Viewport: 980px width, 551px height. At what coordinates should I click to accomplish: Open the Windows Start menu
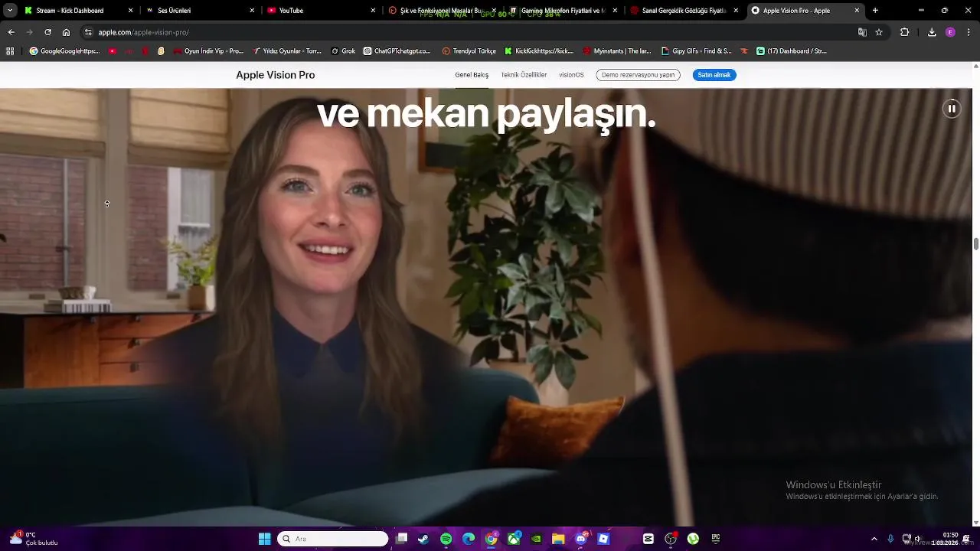264,539
